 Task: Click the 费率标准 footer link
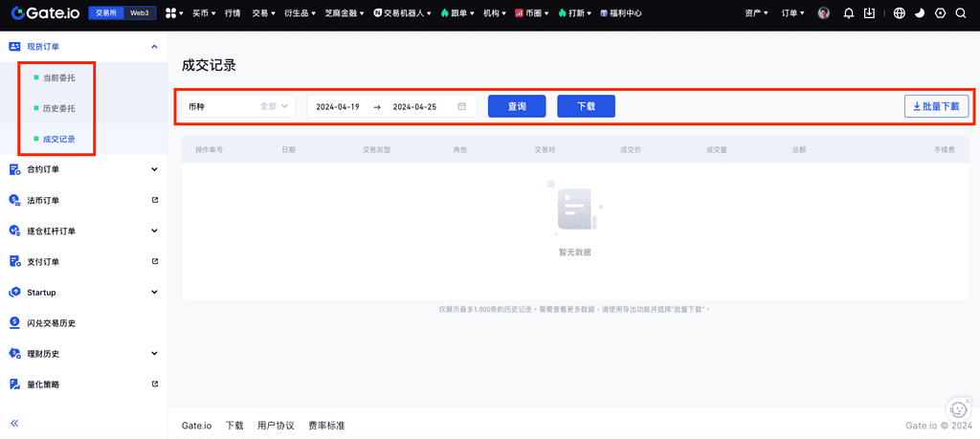pyautogui.click(x=326, y=425)
